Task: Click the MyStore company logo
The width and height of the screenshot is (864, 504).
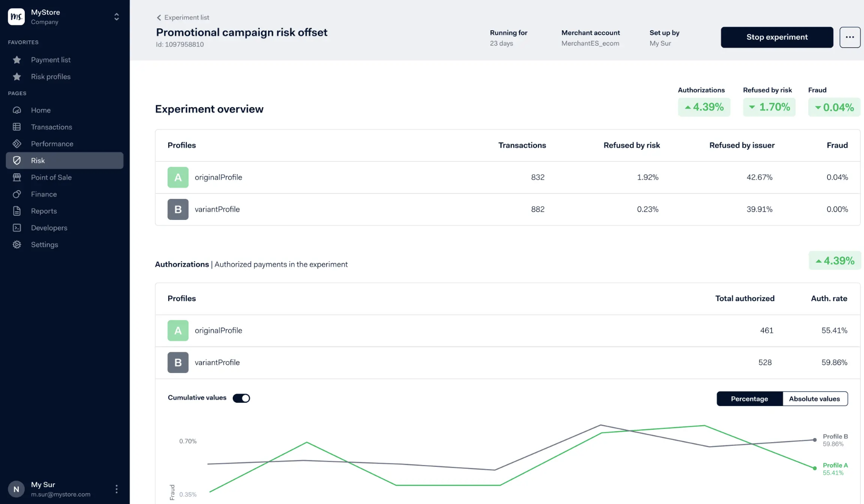Action: [x=16, y=16]
